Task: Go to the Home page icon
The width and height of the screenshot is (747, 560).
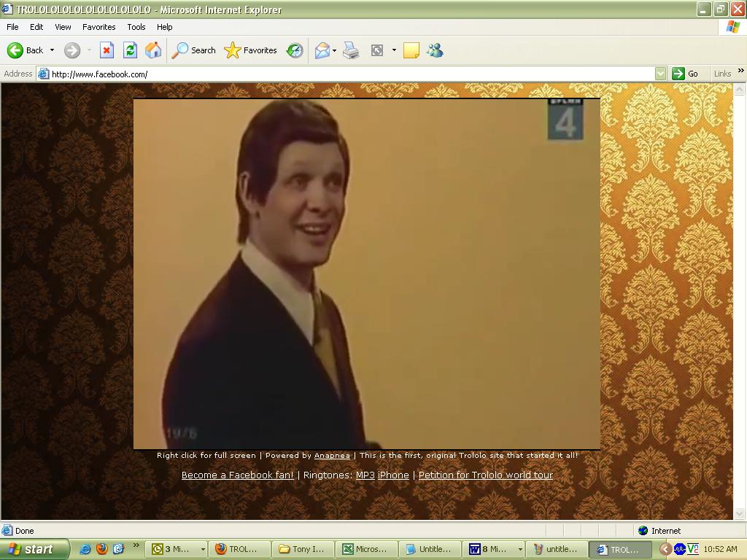Action: (153, 50)
